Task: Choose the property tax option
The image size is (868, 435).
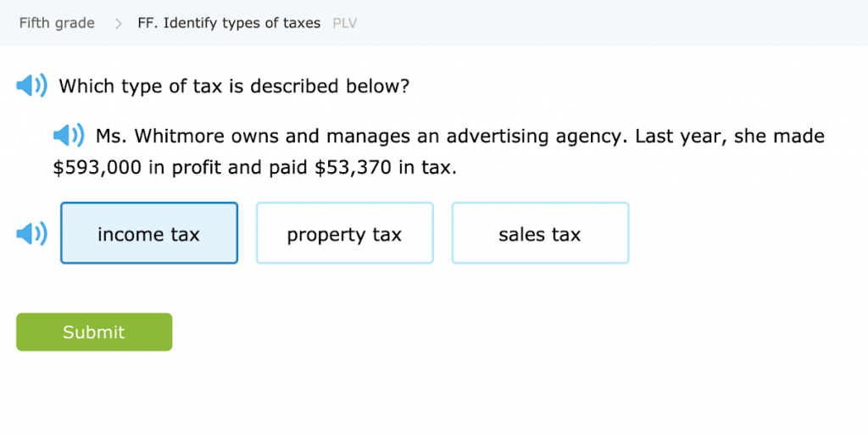Action: click(344, 234)
